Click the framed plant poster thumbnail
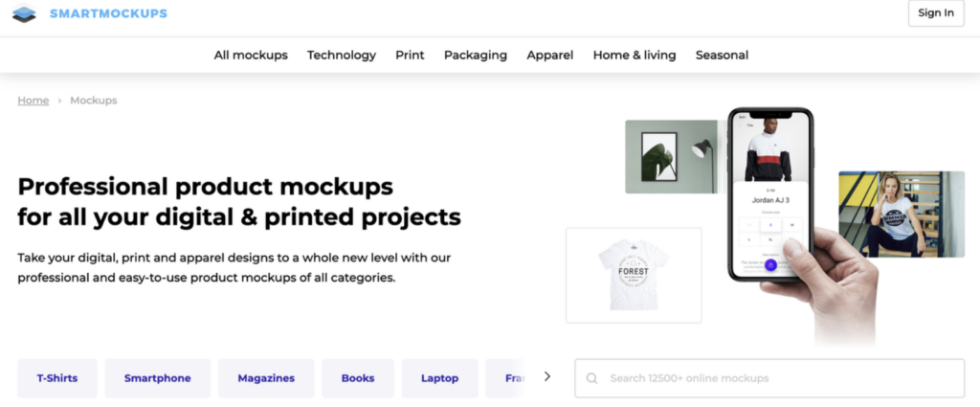The height and width of the screenshot is (407, 980). pyautogui.click(x=670, y=156)
